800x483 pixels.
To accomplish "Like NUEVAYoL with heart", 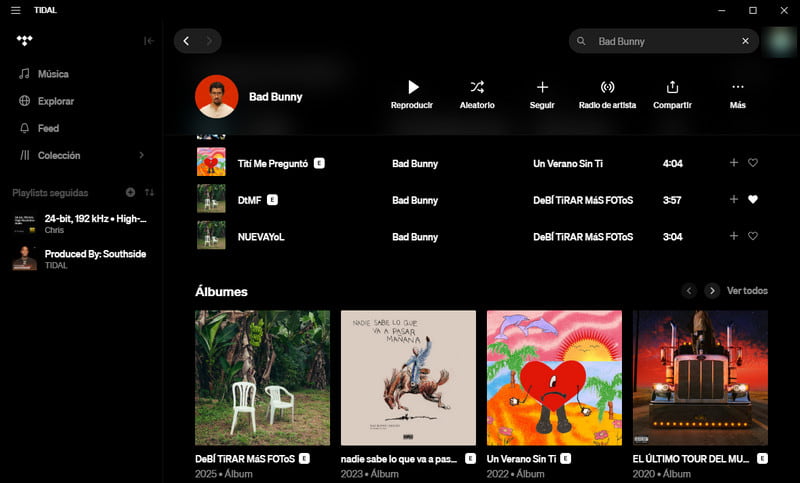I will click(x=753, y=236).
